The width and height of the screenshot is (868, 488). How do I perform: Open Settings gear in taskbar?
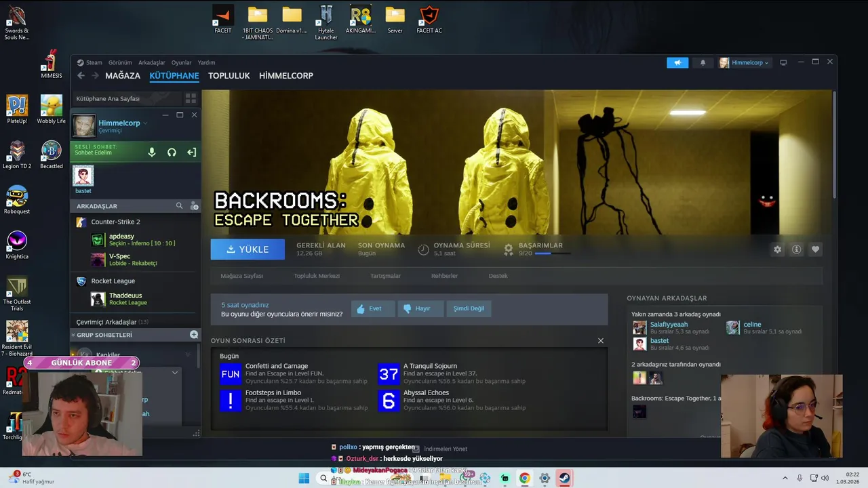click(x=545, y=478)
